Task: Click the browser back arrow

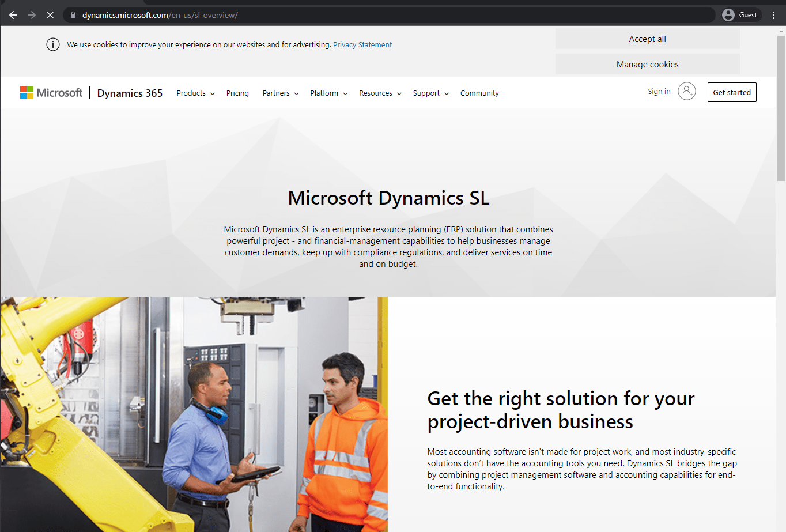Action: pos(13,14)
